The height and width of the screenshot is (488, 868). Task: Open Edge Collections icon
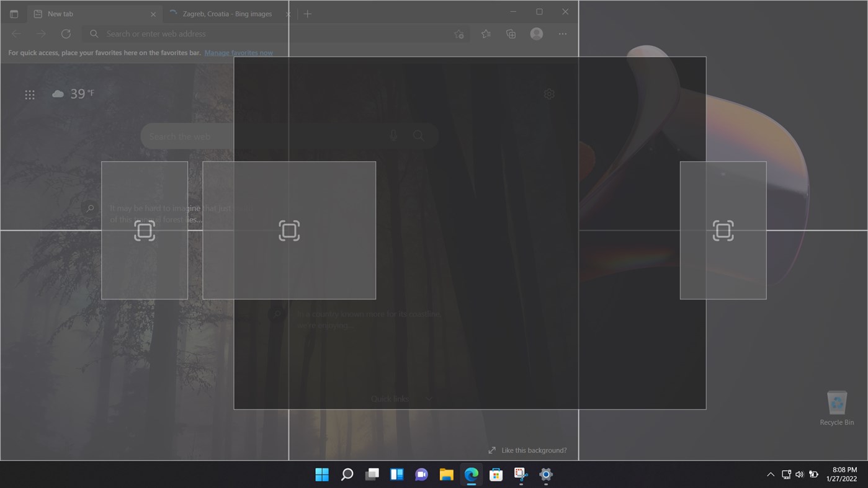511,34
